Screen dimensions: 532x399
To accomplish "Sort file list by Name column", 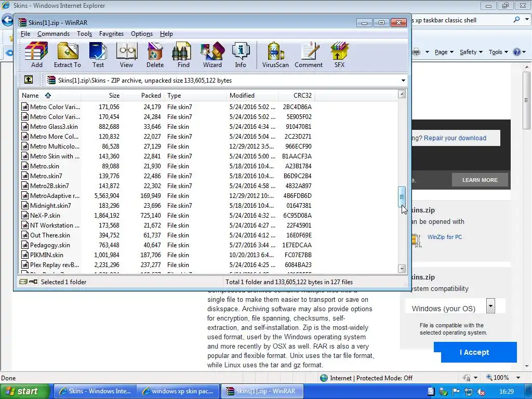I will click(x=49, y=96).
